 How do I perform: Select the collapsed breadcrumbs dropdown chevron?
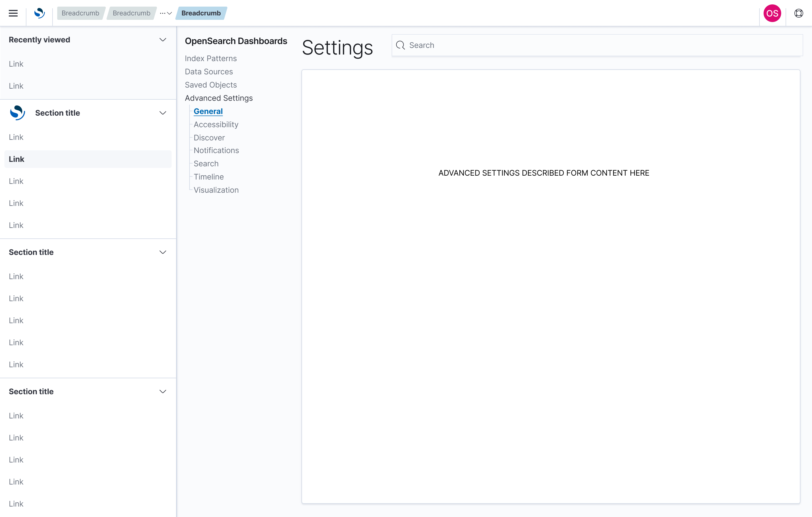coord(169,14)
